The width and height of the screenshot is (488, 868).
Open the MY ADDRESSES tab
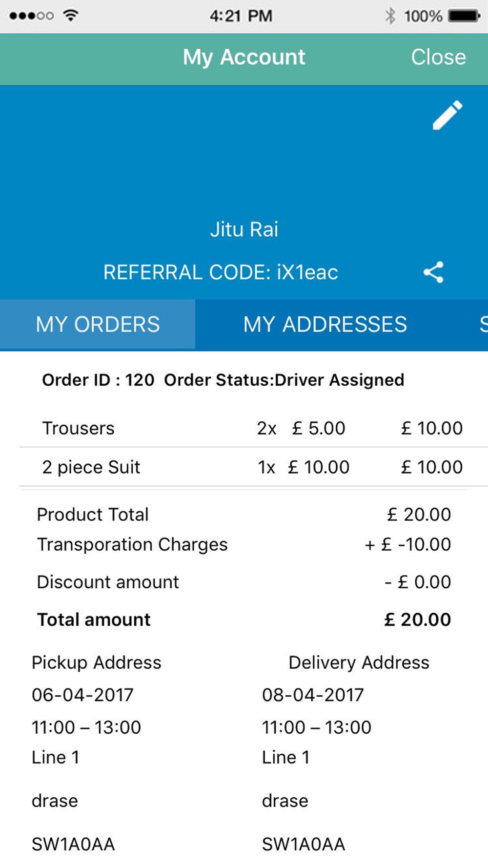(325, 325)
